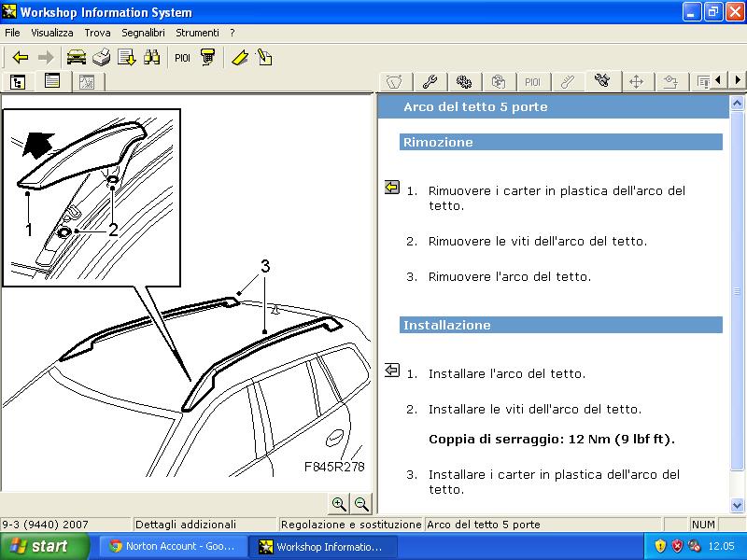747x560 pixels.
Task: Select the crossed tools adjustment tab
Action: pyautogui.click(x=602, y=81)
